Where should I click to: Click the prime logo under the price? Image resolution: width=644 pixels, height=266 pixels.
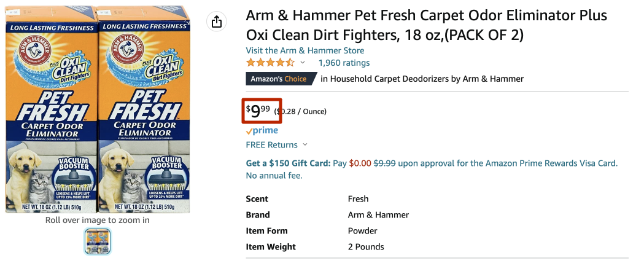[262, 131]
